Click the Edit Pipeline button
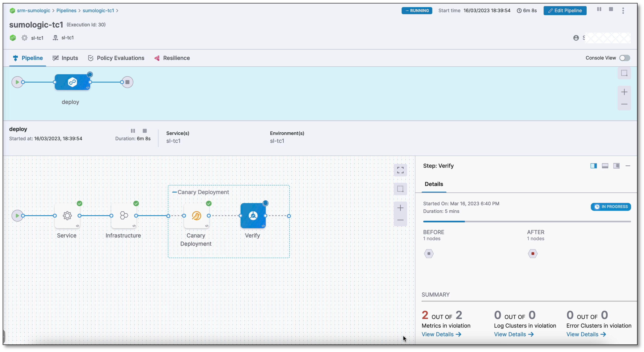This screenshot has height=352, width=644. (565, 10)
